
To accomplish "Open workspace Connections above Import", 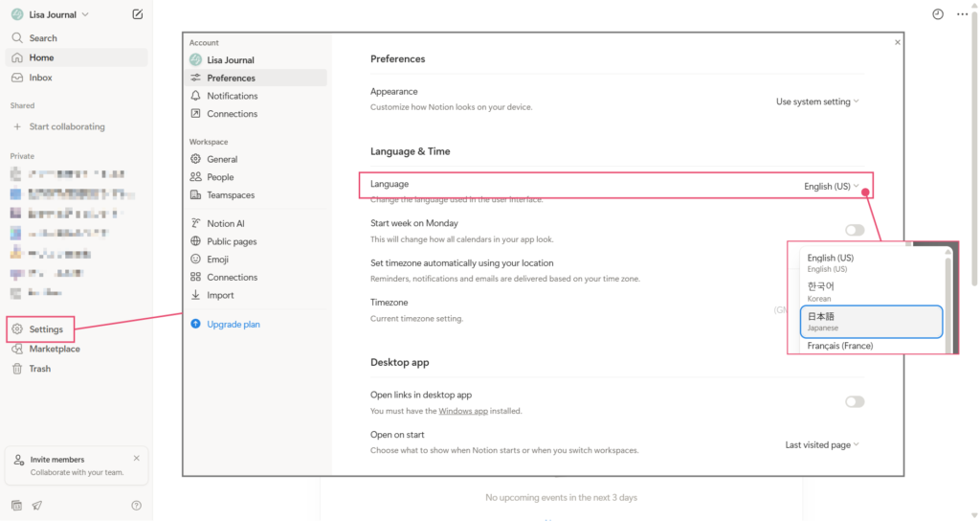I will pos(256,277).
